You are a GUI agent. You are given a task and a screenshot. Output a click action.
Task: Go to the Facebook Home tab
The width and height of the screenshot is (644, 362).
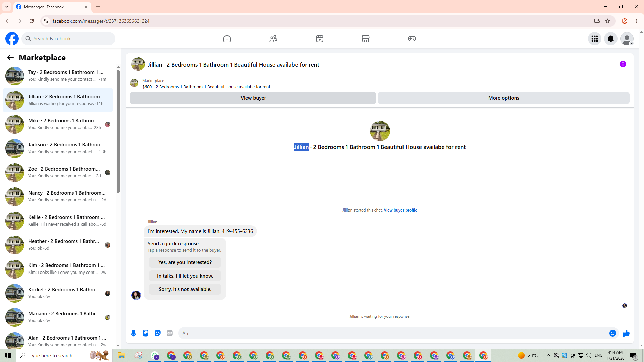[x=227, y=39]
